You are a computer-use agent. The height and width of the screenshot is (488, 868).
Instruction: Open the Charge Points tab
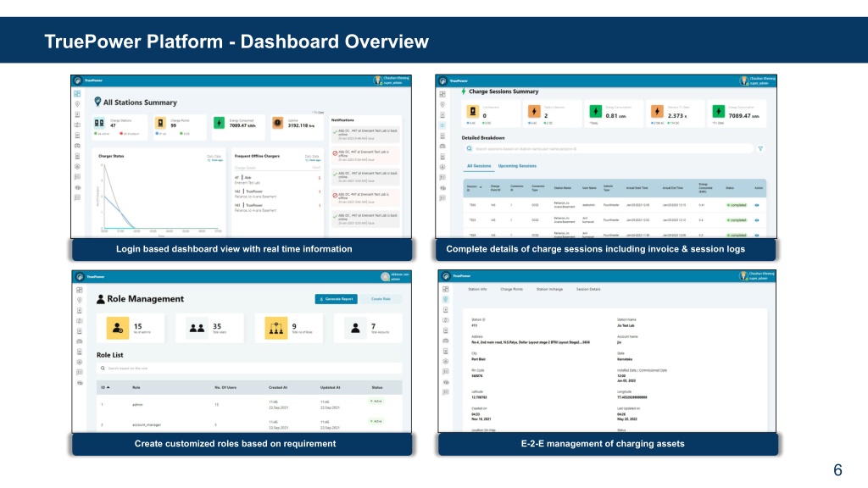511,290
